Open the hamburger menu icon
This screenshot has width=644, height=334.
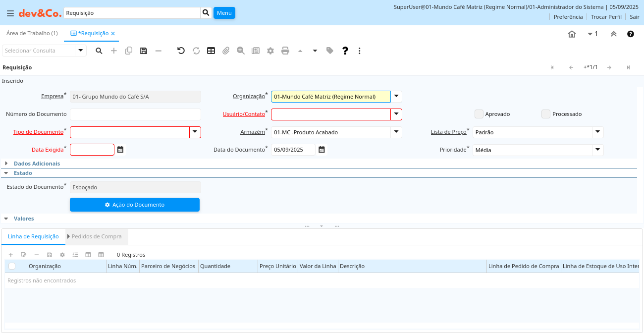click(10, 13)
